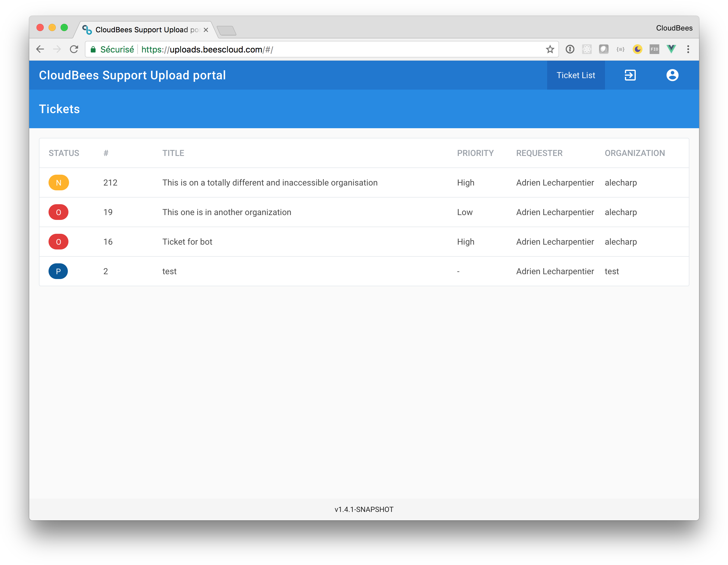
Task: Click the yellow moon extension icon
Action: [x=637, y=49]
